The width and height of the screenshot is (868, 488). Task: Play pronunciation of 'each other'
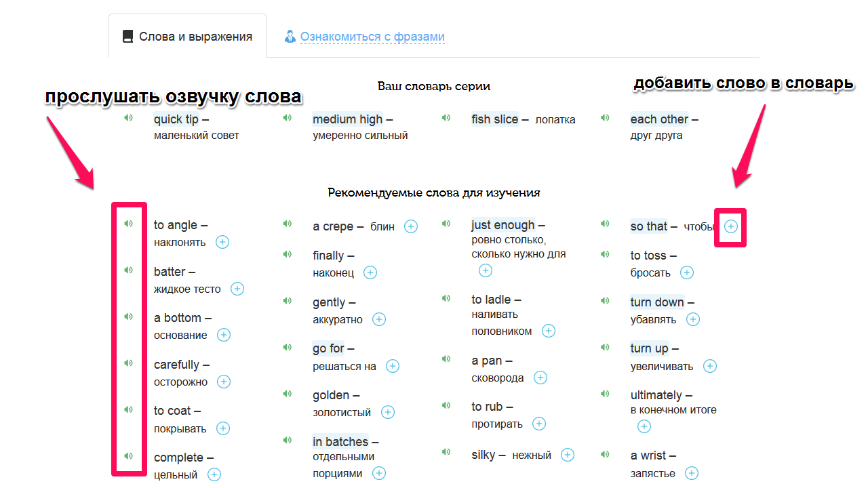605,118
